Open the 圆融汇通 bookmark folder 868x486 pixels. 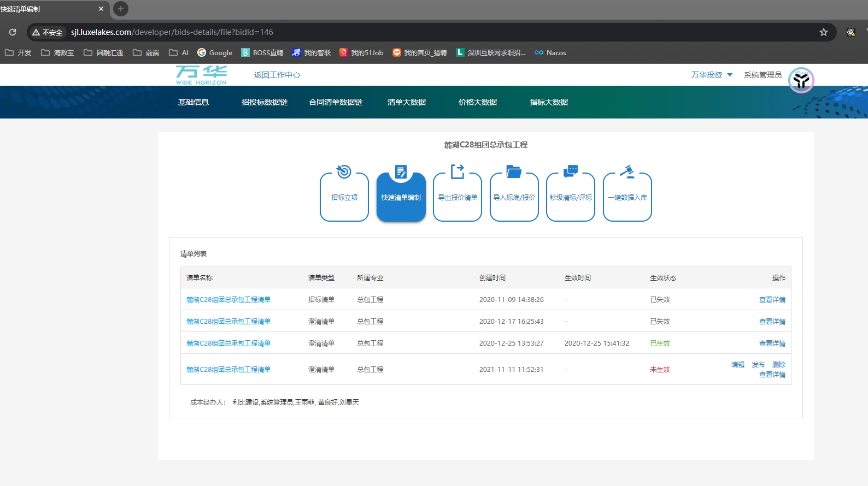[x=103, y=52]
